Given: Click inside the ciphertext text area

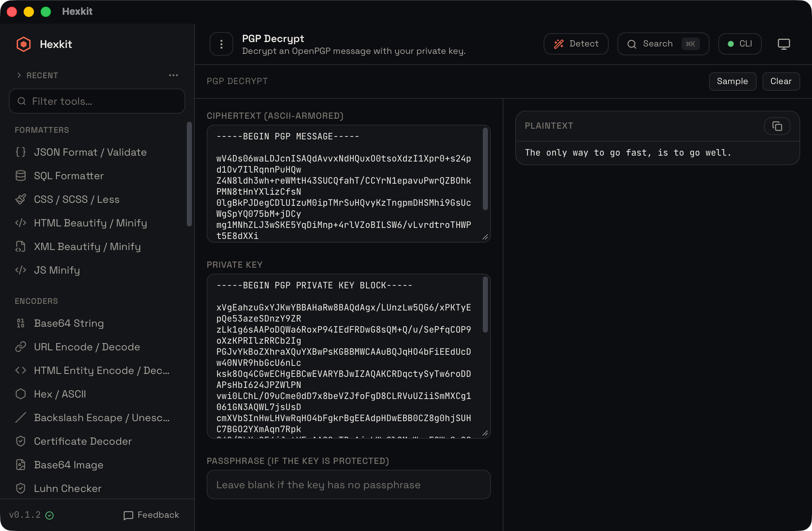Looking at the screenshot, I should click(x=348, y=184).
